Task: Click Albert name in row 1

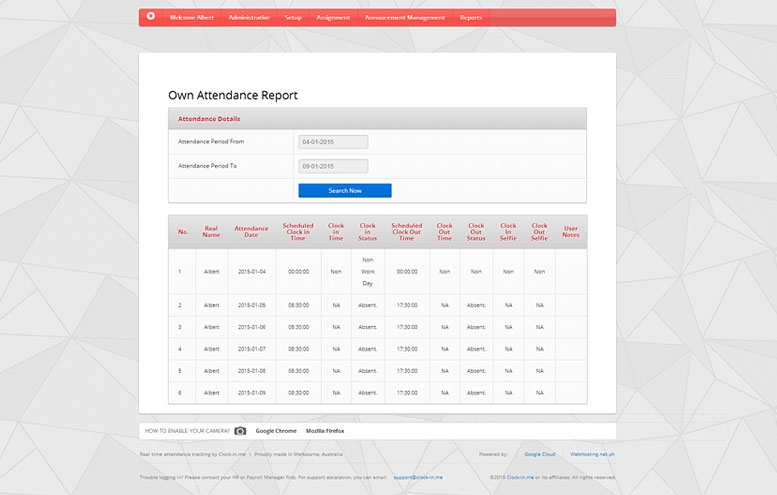Action: (x=212, y=272)
